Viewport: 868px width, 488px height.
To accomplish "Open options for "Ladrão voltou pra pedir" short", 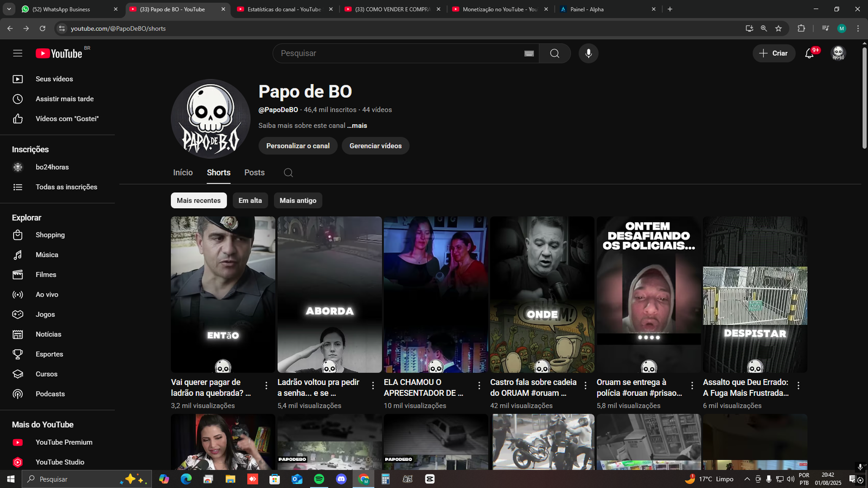I will pos(373,386).
